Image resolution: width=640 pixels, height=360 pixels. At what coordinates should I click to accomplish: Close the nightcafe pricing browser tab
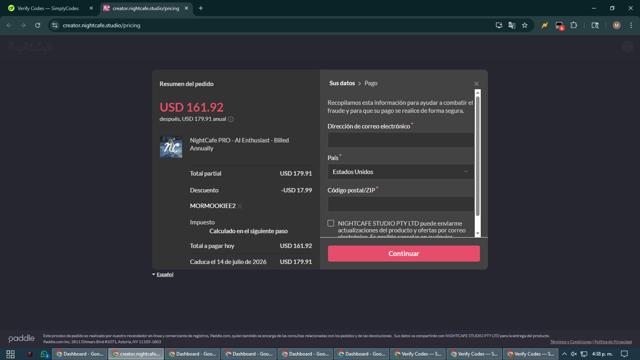(187, 8)
